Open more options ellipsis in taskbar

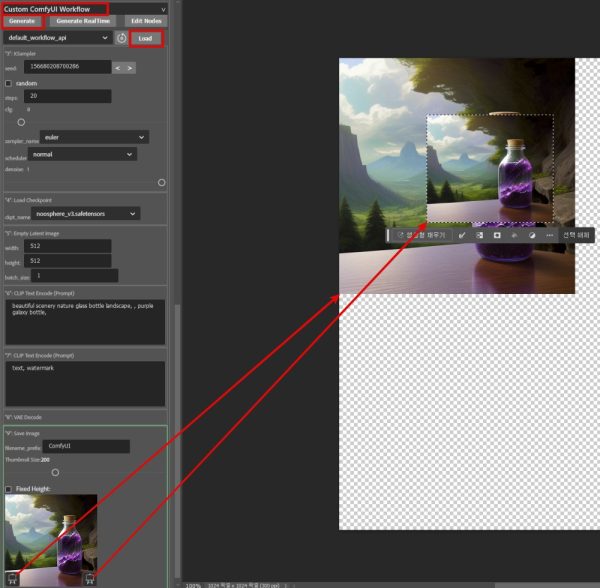pyautogui.click(x=549, y=235)
